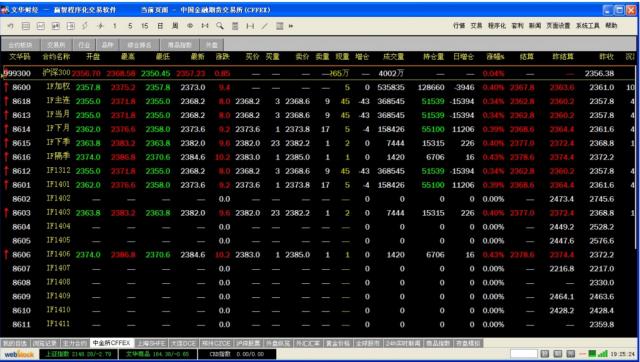Click the grid list icon left of search box
This screenshot has height=362, width=640.
[x=280, y=26]
